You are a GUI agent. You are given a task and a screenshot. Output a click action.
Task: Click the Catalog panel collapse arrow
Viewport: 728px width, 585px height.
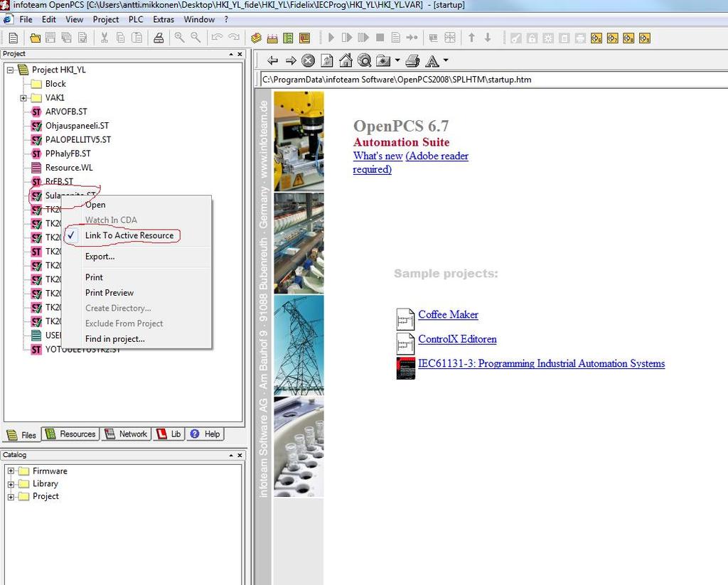coord(231,456)
